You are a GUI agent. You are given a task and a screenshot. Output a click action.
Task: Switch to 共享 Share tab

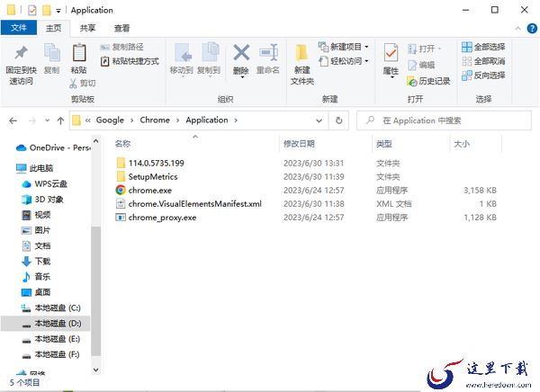coord(87,28)
